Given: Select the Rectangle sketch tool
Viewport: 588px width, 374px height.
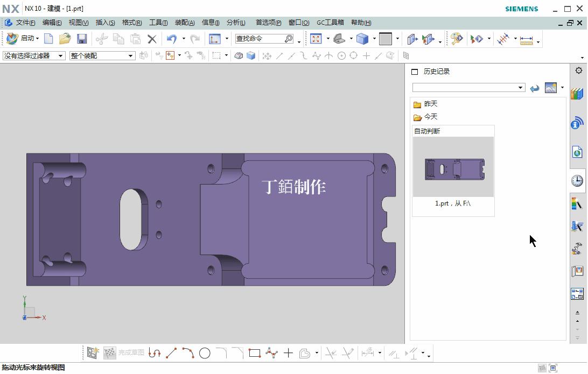Looking at the screenshot, I should [254, 353].
